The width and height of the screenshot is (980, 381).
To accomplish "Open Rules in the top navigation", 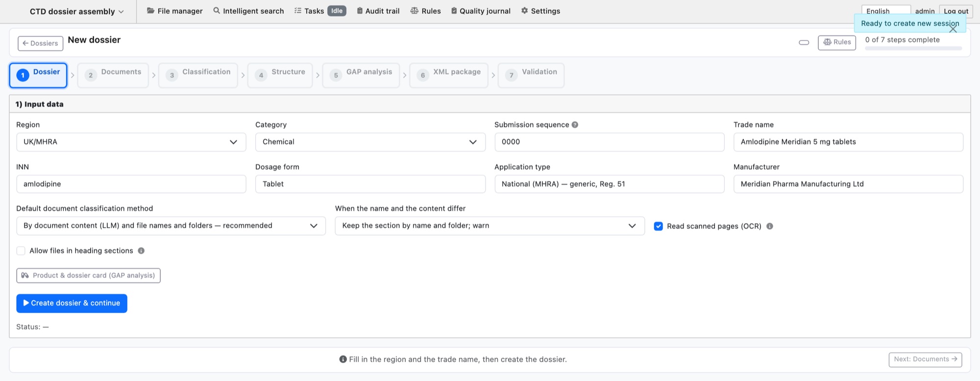I will point(425,11).
